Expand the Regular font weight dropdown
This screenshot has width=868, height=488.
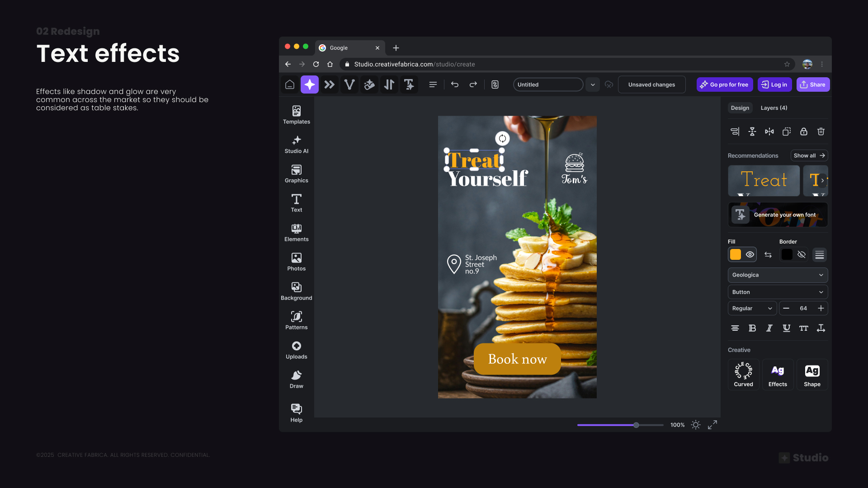pos(751,308)
